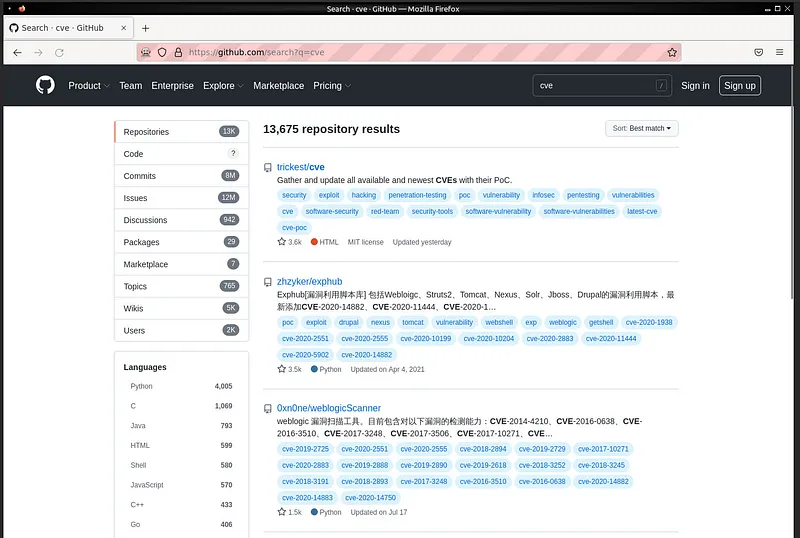Viewport: 800px width, 538px height.
Task: Select the Issues filter in sidebar
Action: pyautogui.click(x=181, y=198)
